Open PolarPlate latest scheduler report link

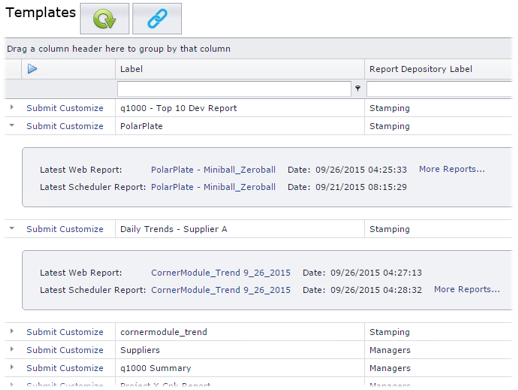point(213,187)
